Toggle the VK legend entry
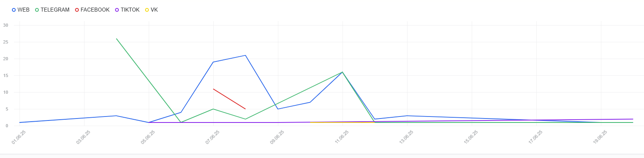Image resolution: width=644 pixels, height=158 pixels. [152, 10]
